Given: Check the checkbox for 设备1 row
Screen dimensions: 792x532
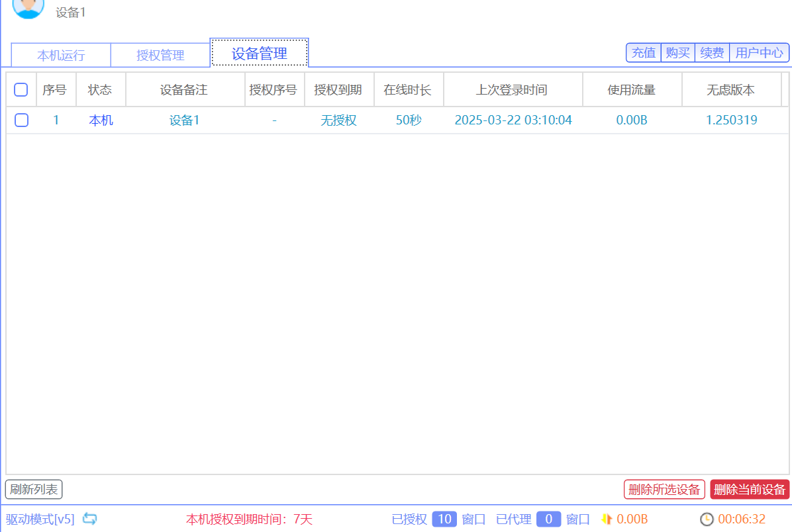Looking at the screenshot, I should 21,120.
